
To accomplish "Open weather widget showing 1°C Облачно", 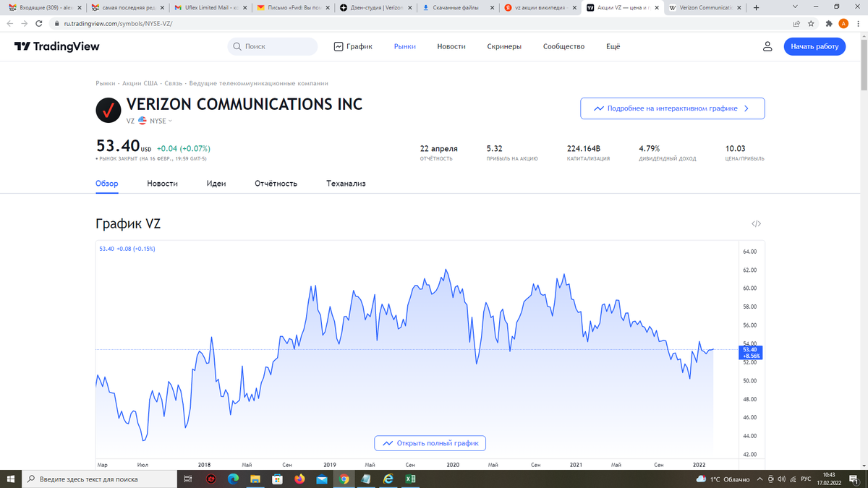I will [x=723, y=479].
